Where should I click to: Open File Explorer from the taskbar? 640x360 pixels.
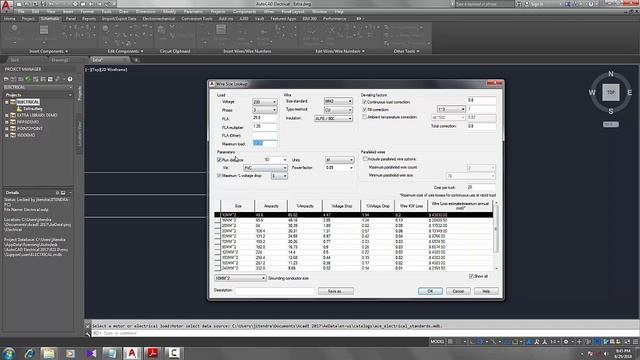49,353
